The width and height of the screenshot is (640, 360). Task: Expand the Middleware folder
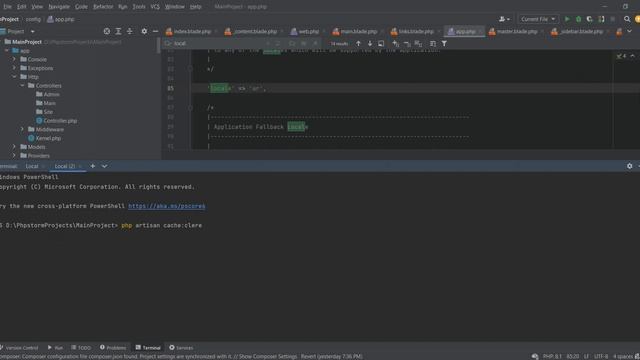tap(22, 129)
